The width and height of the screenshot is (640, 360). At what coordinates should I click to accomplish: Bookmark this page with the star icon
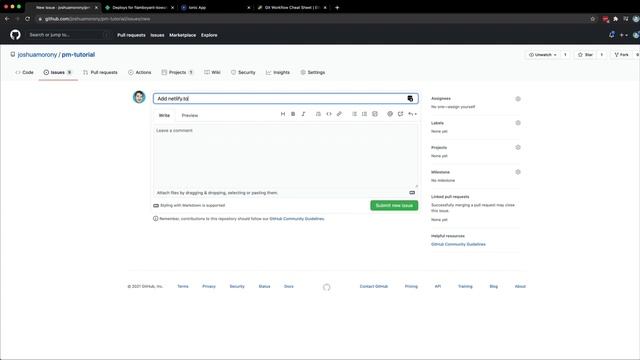[x=593, y=19]
